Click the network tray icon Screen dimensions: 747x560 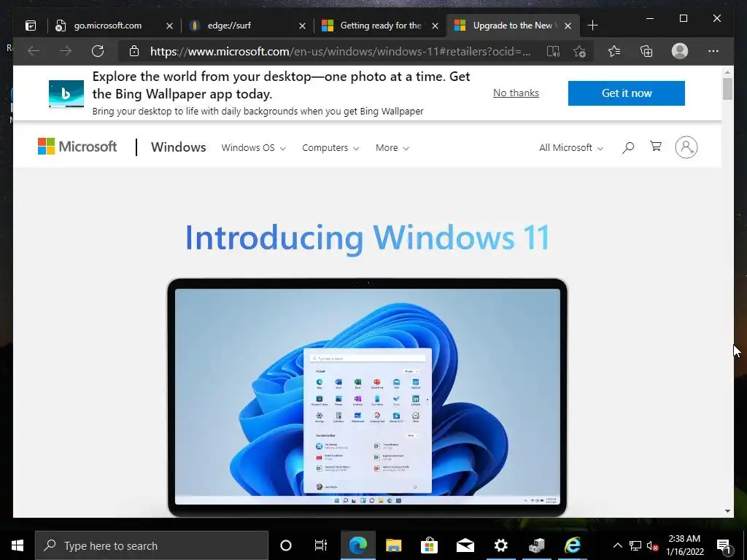click(635, 545)
